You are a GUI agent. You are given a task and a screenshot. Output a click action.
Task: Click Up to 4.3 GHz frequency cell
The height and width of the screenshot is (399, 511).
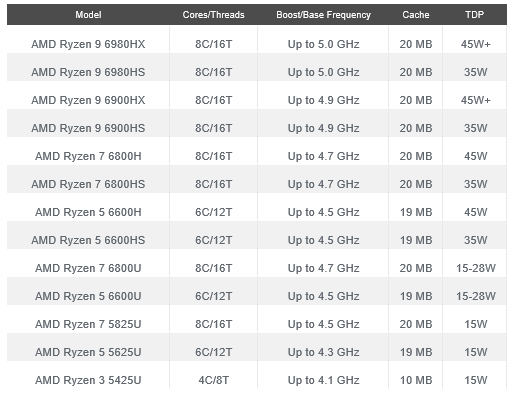tap(323, 352)
